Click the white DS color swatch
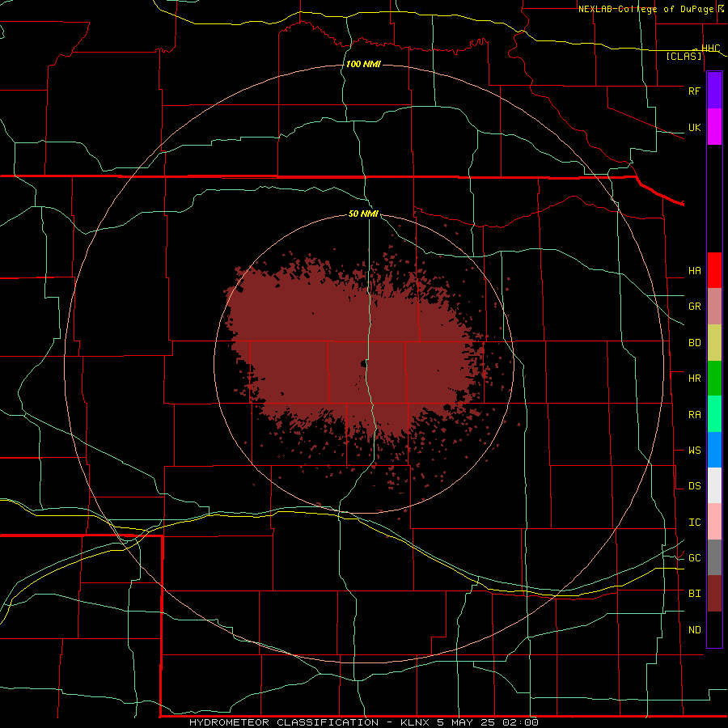728x728 pixels. point(714,485)
